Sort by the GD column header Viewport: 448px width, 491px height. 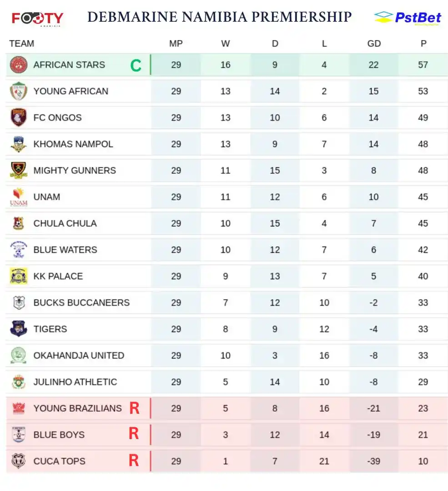[x=374, y=44]
